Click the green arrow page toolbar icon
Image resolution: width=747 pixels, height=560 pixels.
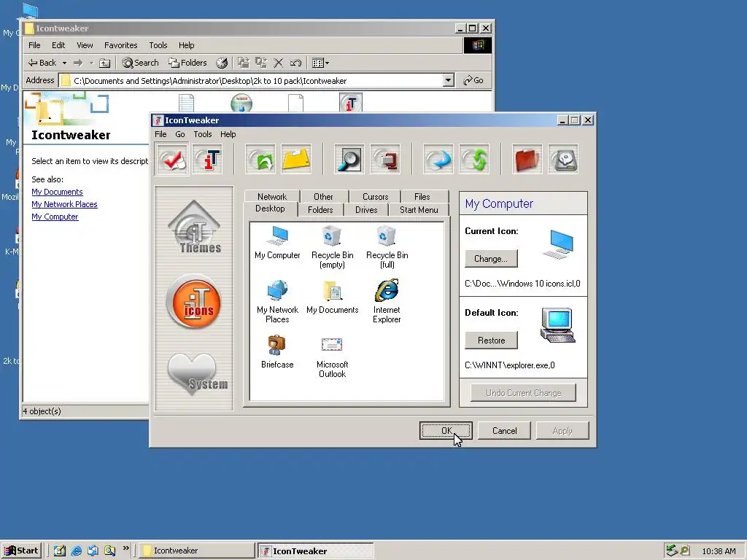pyautogui.click(x=260, y=160)
